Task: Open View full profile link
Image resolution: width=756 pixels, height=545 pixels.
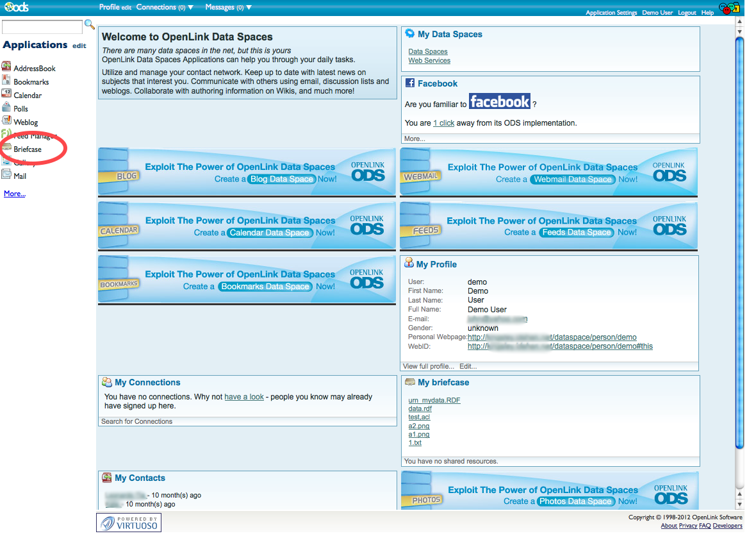Action: tap(429, 367)
